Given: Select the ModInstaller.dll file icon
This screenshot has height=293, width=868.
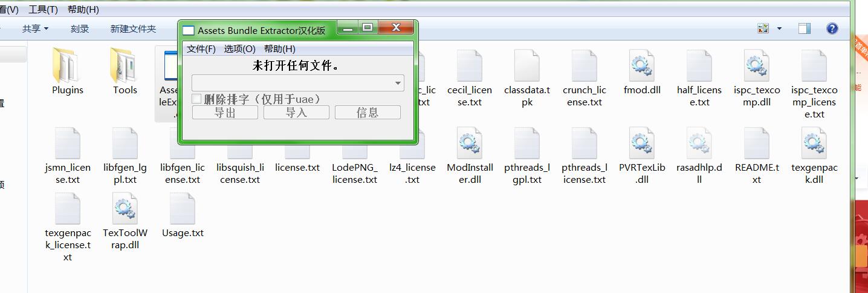Looking at the screenshot, I should point(469,143).
